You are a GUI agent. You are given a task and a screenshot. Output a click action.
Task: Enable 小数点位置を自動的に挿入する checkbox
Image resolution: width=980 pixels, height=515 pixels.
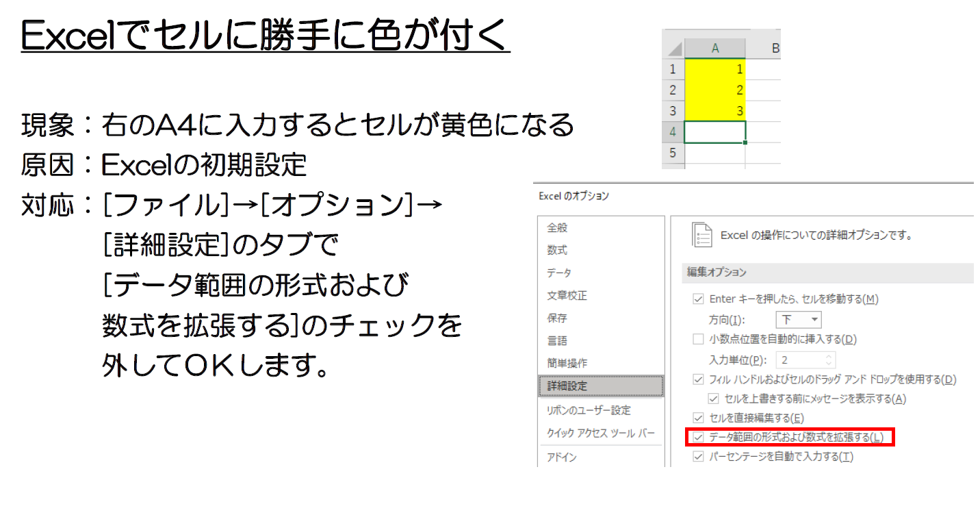coord(698,339)
